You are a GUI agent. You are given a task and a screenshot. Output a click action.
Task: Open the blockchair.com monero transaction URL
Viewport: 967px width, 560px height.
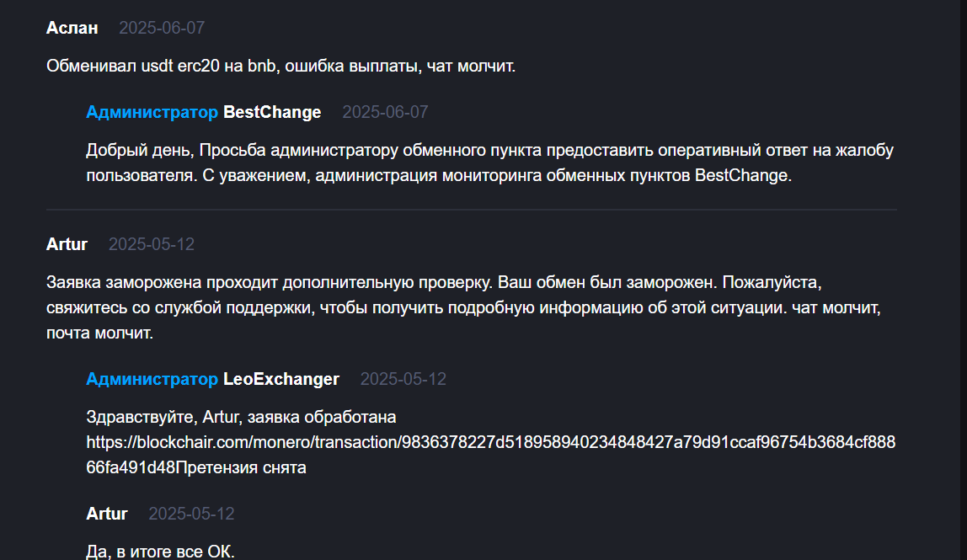point(490,443)
